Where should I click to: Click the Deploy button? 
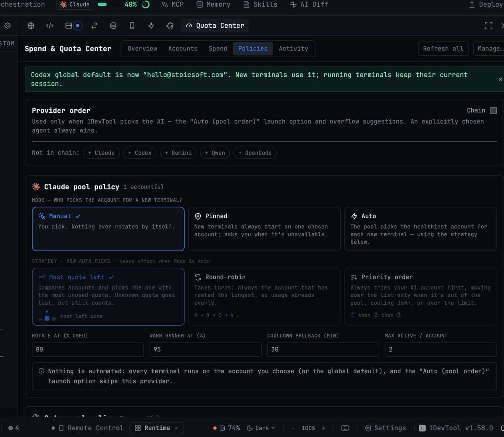[486, 5]
